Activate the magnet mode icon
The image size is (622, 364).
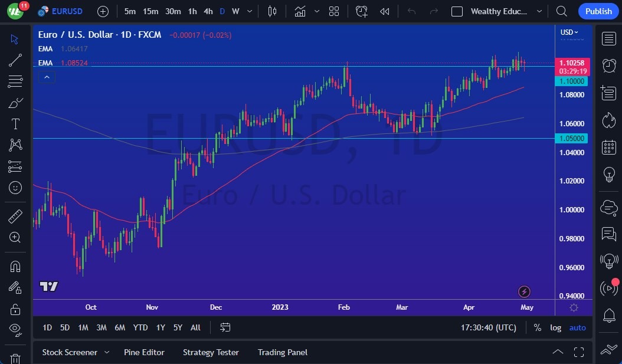pyautogui.click(x=15, y=267)
